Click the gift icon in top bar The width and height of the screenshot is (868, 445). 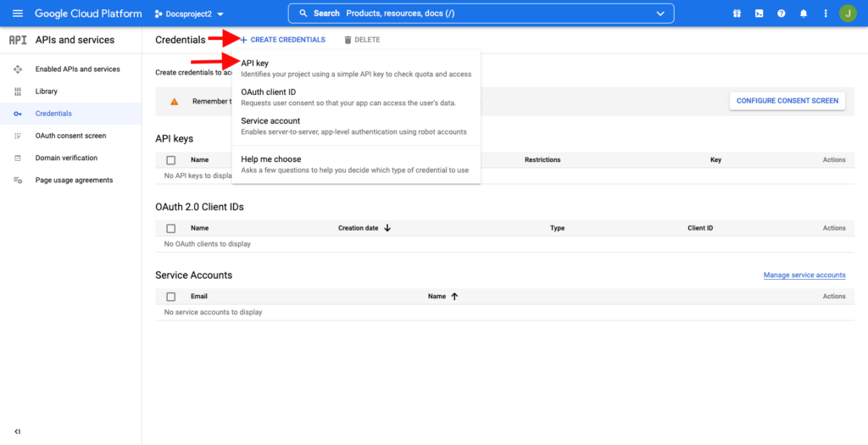coord(737,14)
